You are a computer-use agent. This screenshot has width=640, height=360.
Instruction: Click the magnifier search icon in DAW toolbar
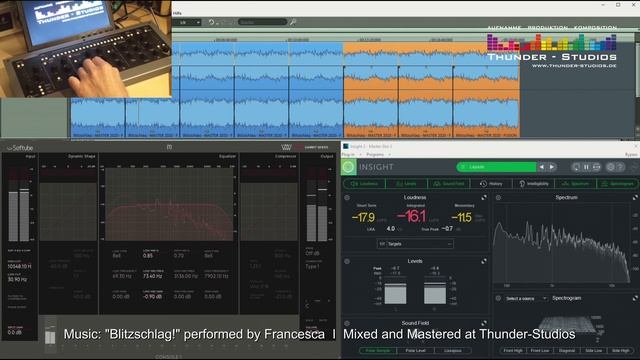click(293, 22)
